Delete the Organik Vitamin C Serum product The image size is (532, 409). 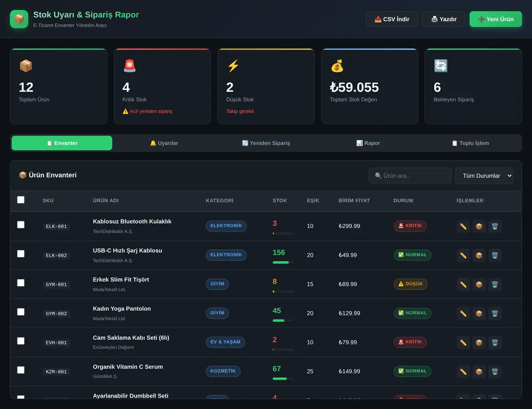pos(495,371)
